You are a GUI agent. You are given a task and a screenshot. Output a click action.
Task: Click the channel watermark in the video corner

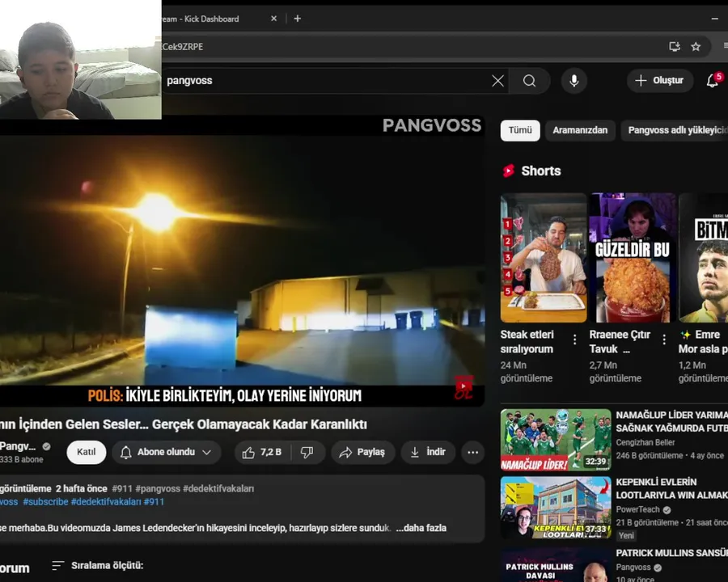tap(463, 387)
